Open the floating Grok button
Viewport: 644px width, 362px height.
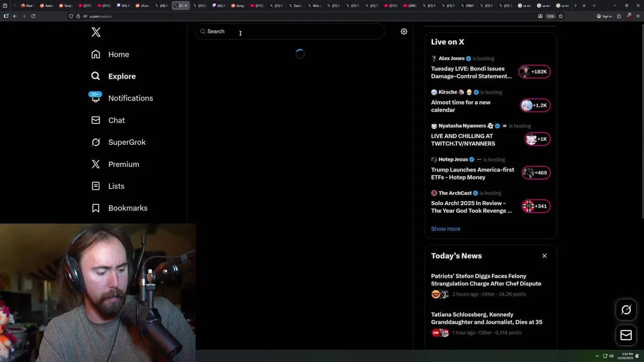(x=626, y=310)
